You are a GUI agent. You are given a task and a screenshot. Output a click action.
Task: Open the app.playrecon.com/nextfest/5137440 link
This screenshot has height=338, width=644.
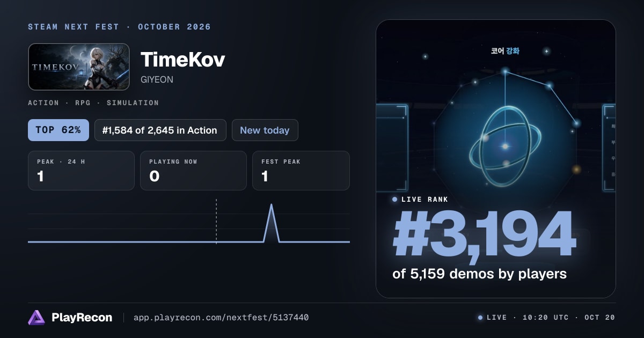coord(221,318)
